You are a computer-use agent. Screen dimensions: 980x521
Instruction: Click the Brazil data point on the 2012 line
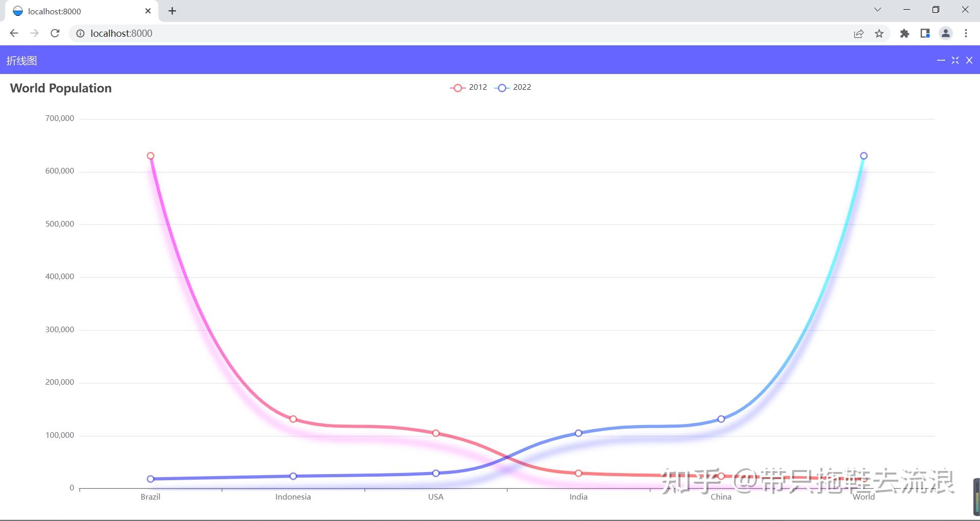click(150, 155)
